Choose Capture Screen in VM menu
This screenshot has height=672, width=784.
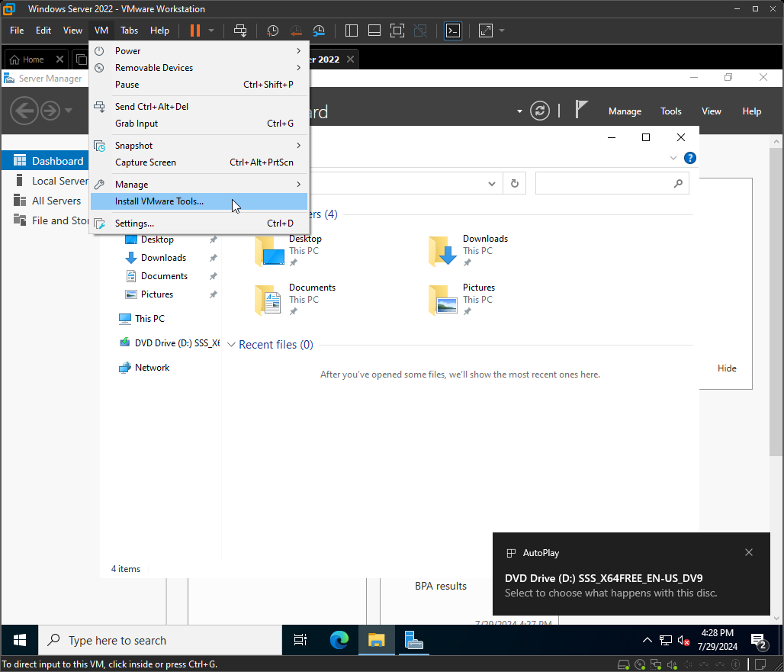click(199, 162)
